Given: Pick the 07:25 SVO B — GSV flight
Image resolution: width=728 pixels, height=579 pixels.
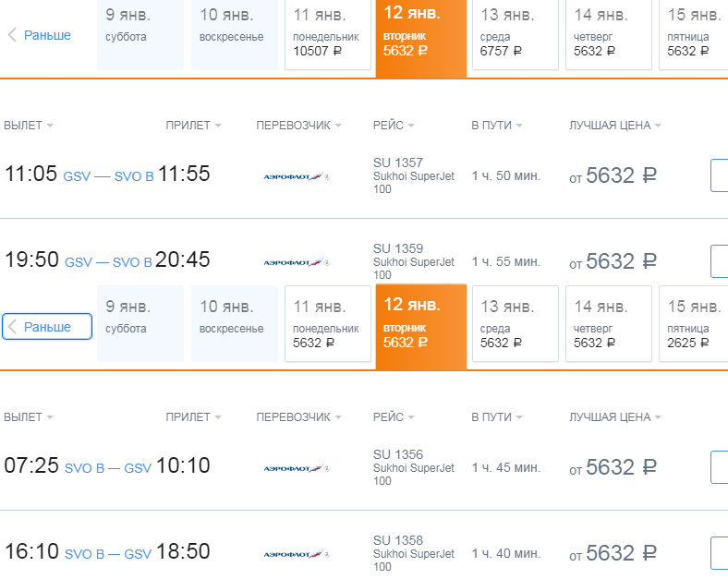Looking at the screenshot, I should pyautogui.click(x=719, y=467).
